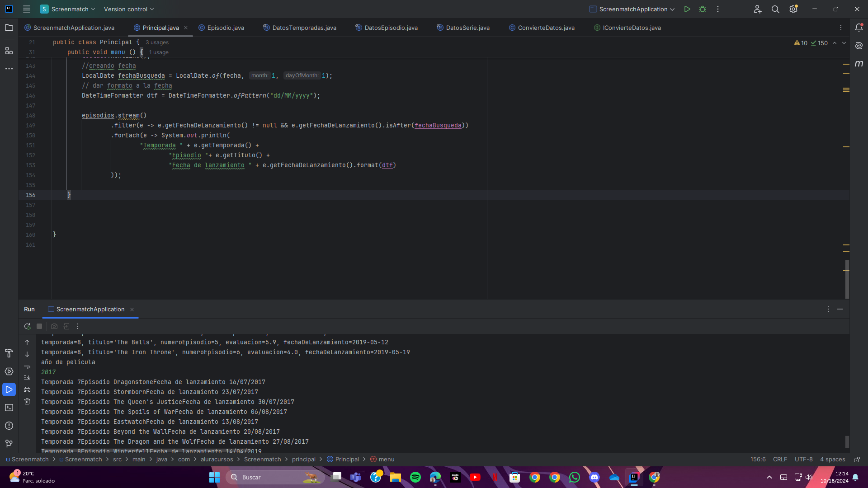Click the 1 usage hint
The height and width of the screenshot is (488, 868).
click(x=159, y=52)
